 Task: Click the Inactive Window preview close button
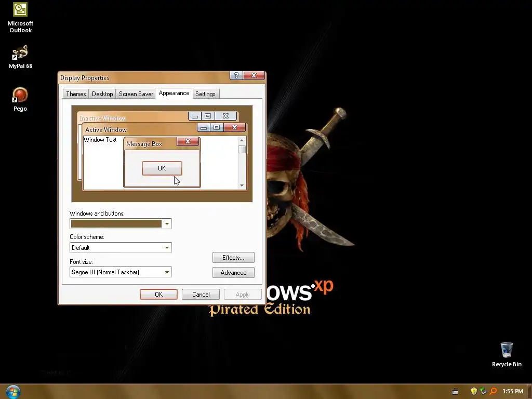[225, 116]
